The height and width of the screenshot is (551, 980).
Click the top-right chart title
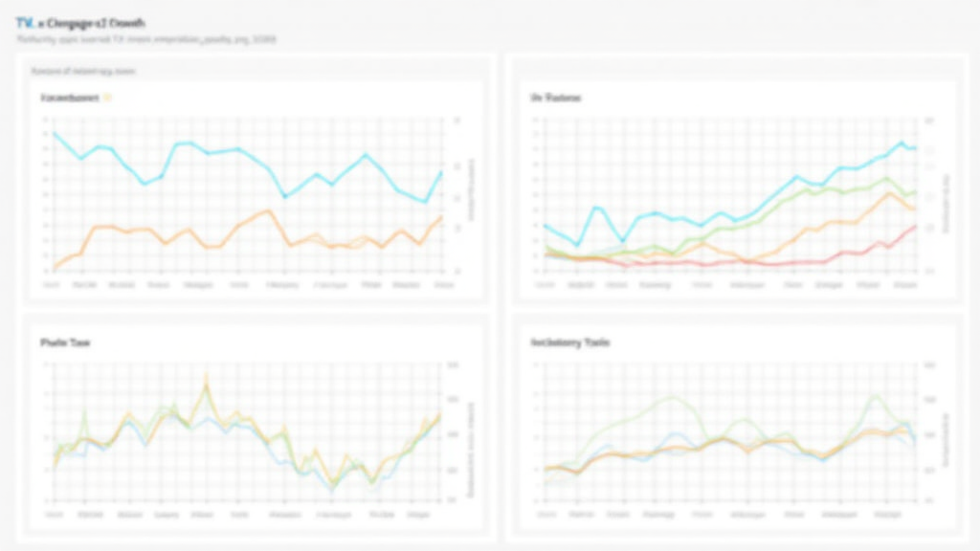556,98
